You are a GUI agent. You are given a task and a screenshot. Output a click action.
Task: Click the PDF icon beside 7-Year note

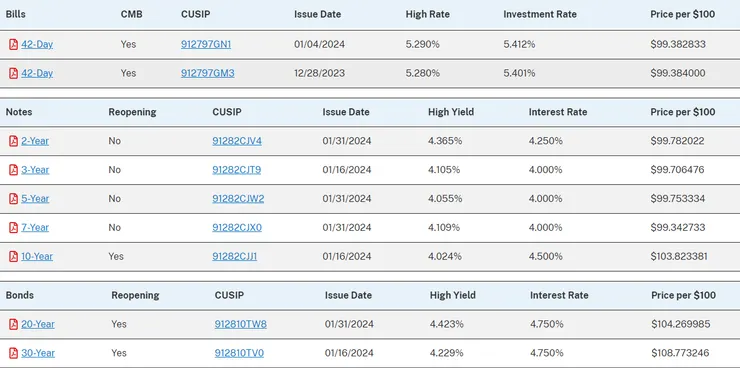point(13,227)
